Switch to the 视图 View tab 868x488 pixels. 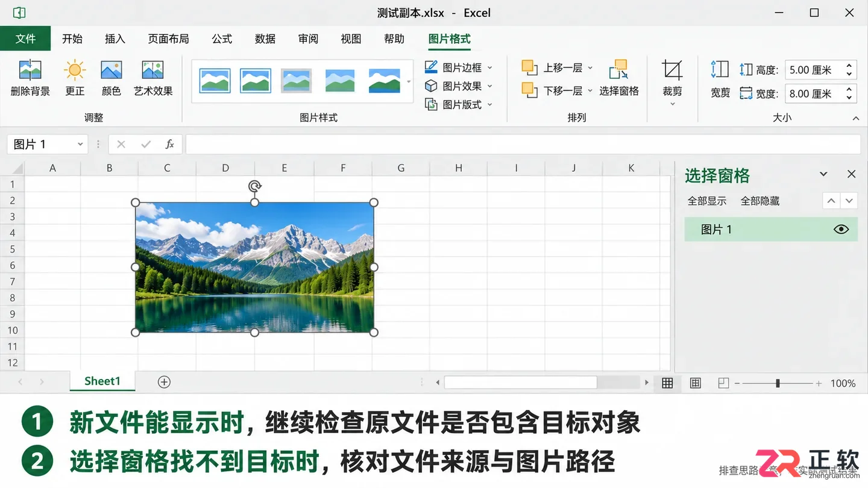tap(351, 39)
